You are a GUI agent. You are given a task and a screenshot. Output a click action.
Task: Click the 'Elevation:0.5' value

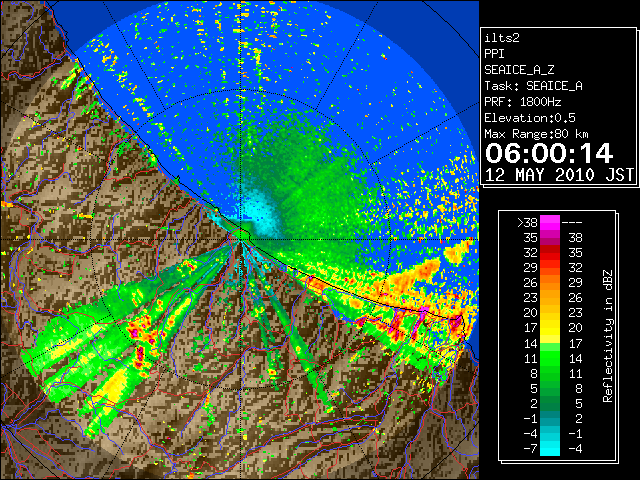tap(529, 118)
